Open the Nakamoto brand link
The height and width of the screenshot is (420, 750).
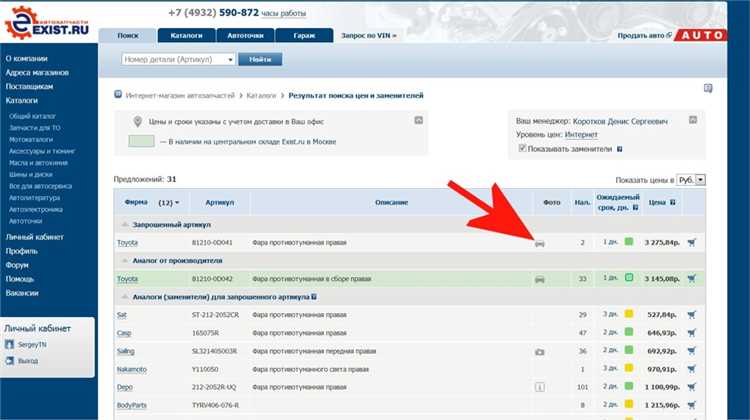(x=132, y=369)
